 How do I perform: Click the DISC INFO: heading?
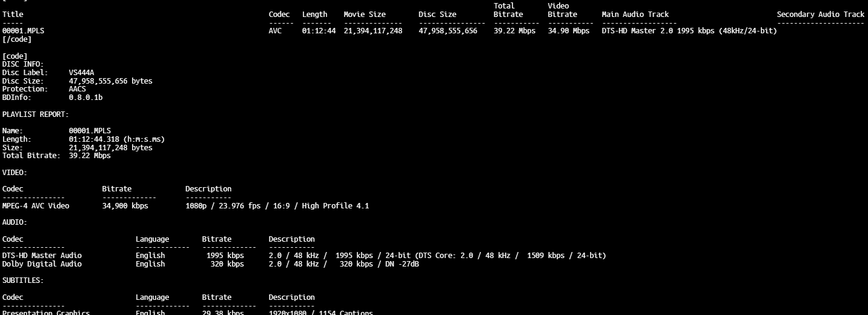click(23, 64)
